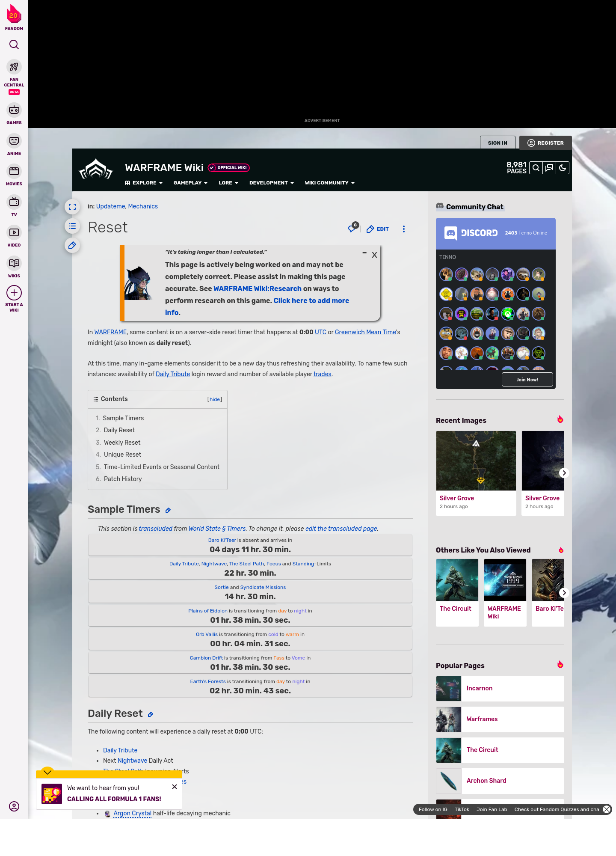Hide the Contents table
This screenshot has width=616, height=856.
tap(215, 399)
